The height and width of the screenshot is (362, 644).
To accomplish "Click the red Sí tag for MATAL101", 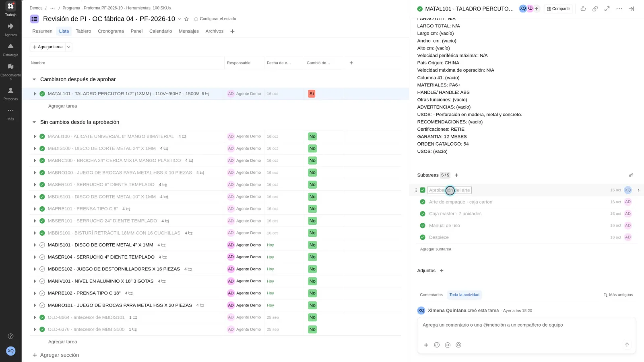I will 312,94.
